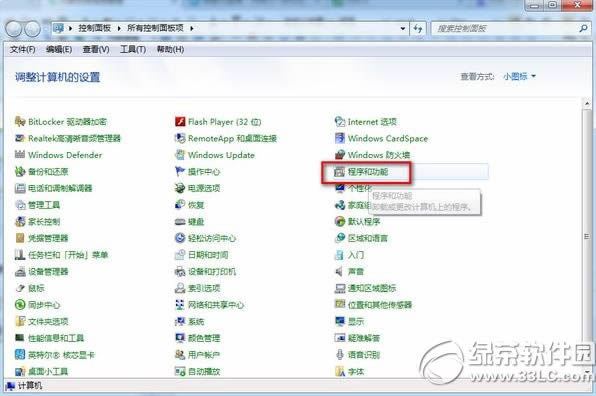The image size is (596, 396).
Task: Open BitLocker 驱动器加密 icon
Action: click(20, 122)
